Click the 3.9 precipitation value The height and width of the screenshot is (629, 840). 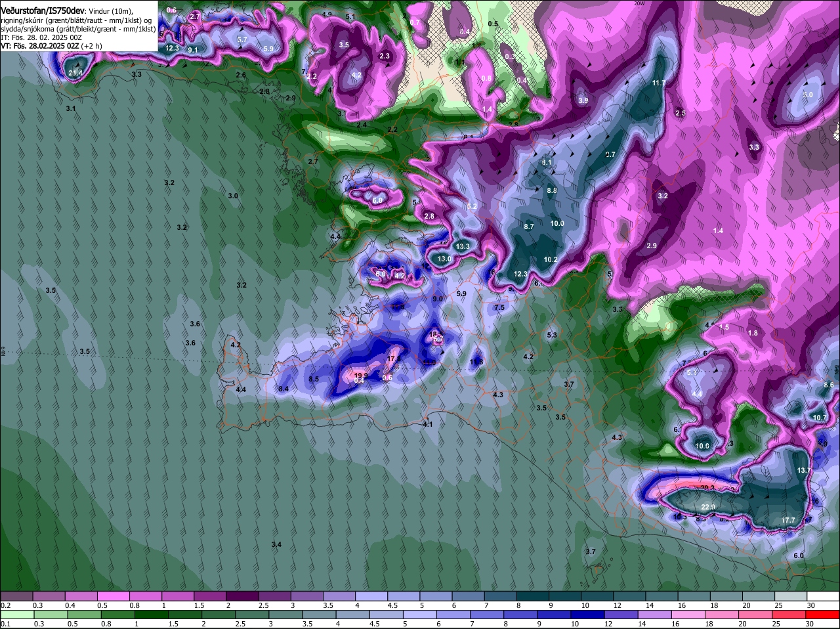pyautogui.click(x=583, y=100)
